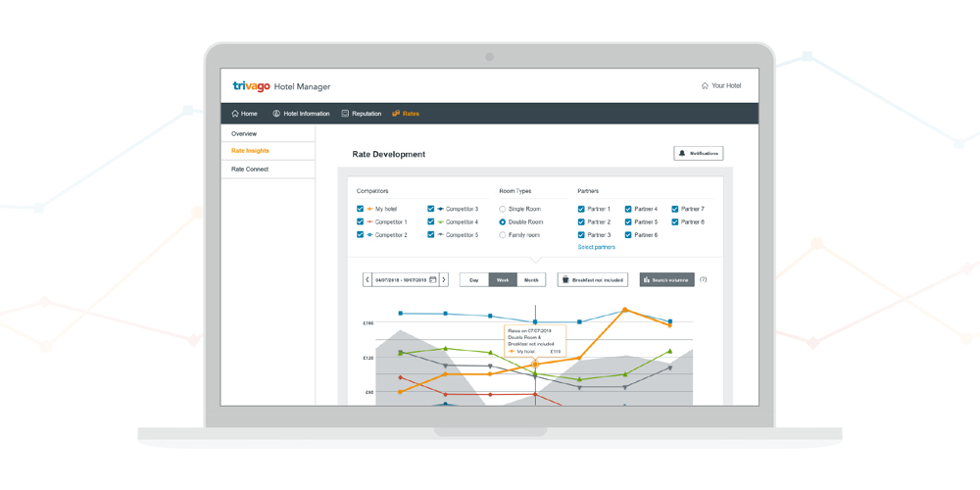Toggle the Search volume button
This screenshot has height=490, width=980.
pos(666,280)
